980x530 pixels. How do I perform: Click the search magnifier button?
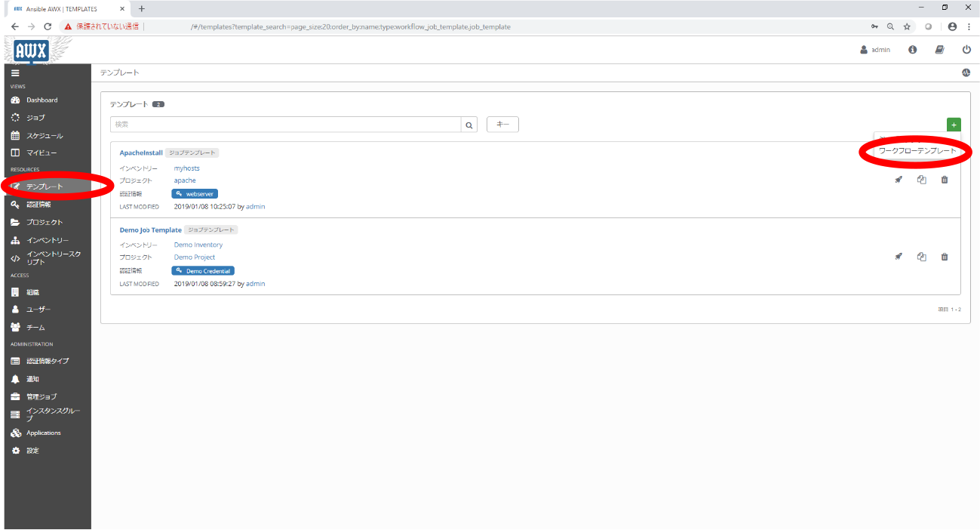coord(469,125)
